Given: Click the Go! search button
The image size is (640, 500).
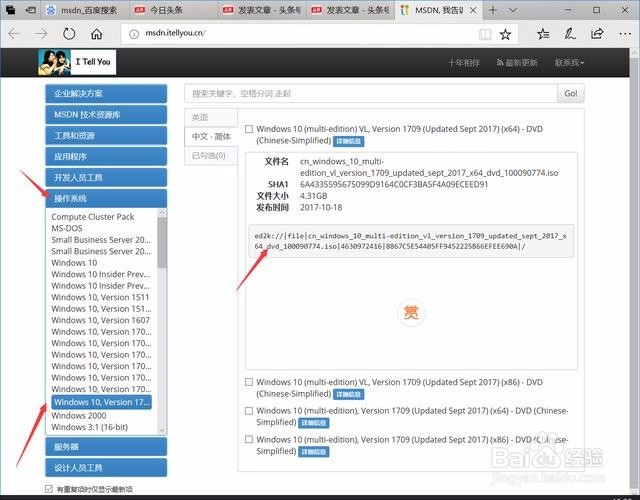Looking at the screenshot, I should click(x=571, y=93).
